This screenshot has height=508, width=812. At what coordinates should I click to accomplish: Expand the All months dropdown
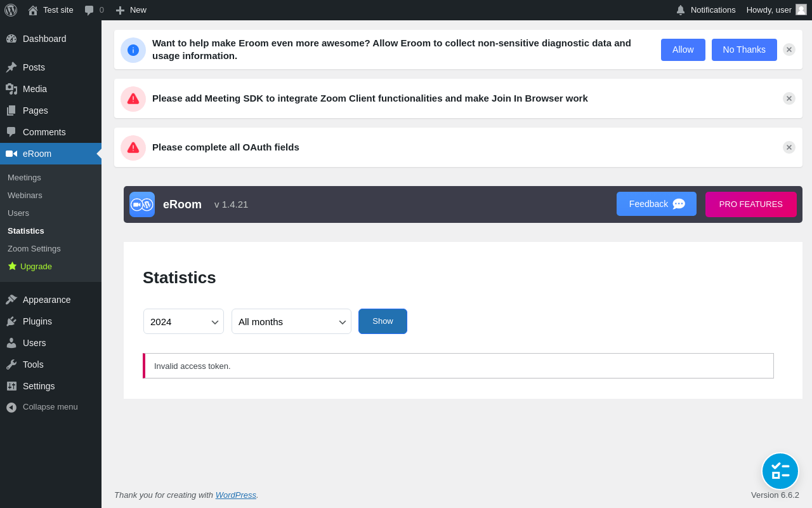click(291, 321)
